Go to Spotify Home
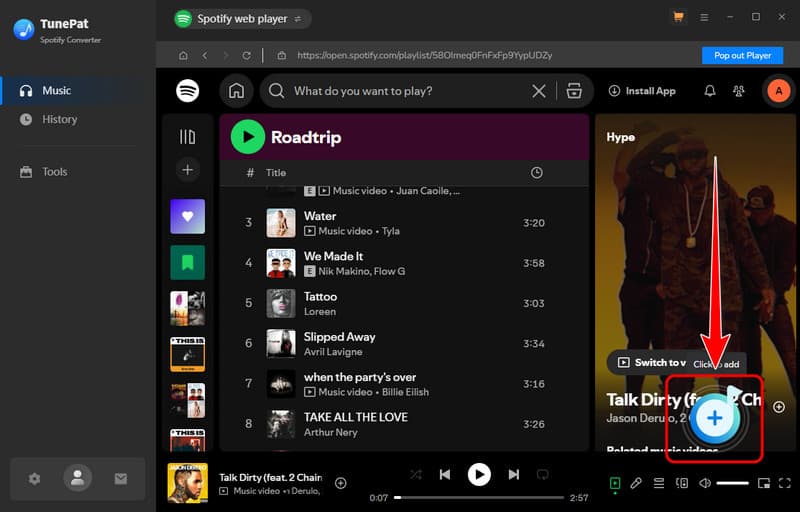800x512 pixels. [236, 91]
